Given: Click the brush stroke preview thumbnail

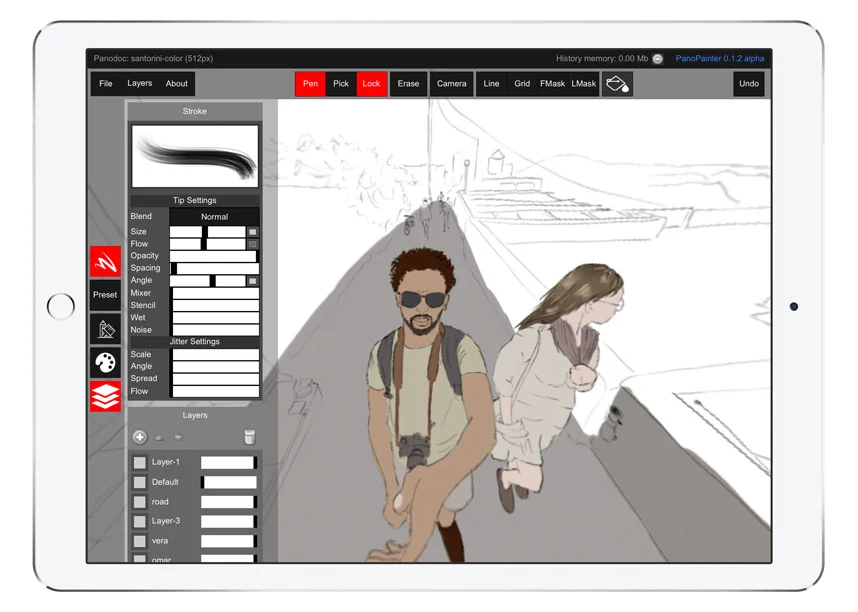Looking at the screenshot, I should pos(195,157).
